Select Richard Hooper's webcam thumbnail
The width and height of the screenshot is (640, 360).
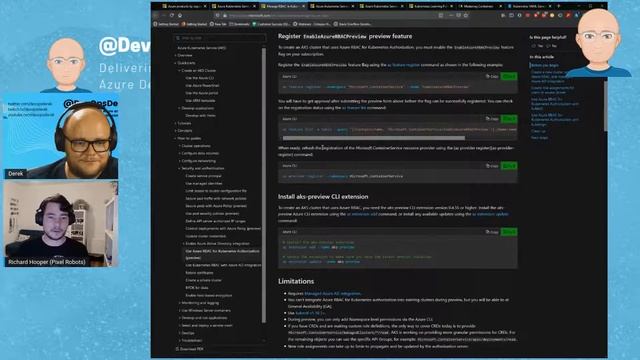click(x=61, y=224)
